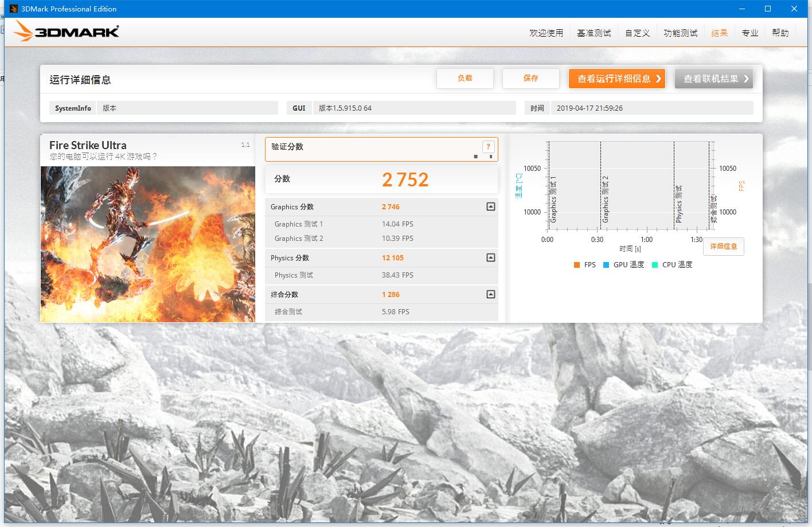Collapse the 综合分数 section
The height and width of the screenshot is (527, 812).
click(490, 294)
